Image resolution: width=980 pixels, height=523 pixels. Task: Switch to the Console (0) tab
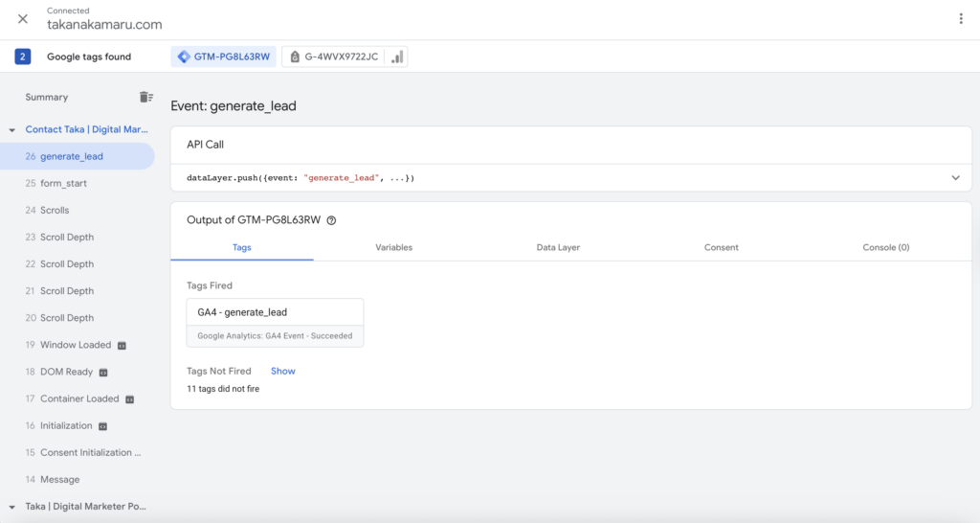(885, 247)
